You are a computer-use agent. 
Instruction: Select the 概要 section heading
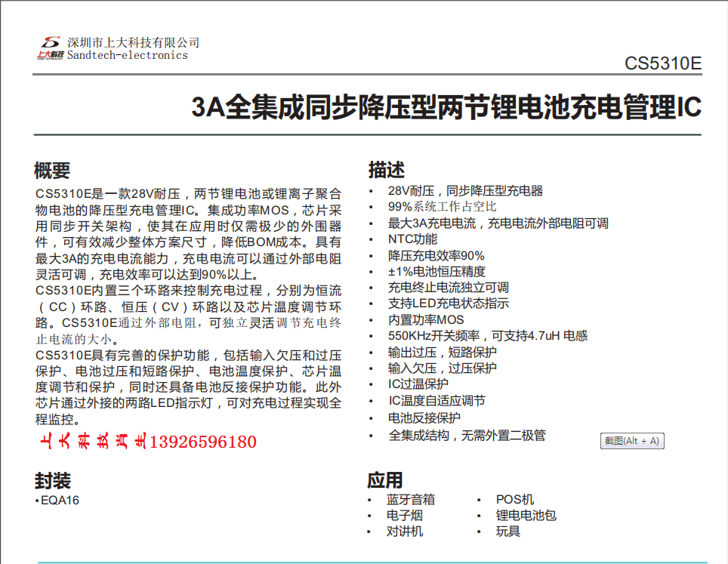(52, 170)
